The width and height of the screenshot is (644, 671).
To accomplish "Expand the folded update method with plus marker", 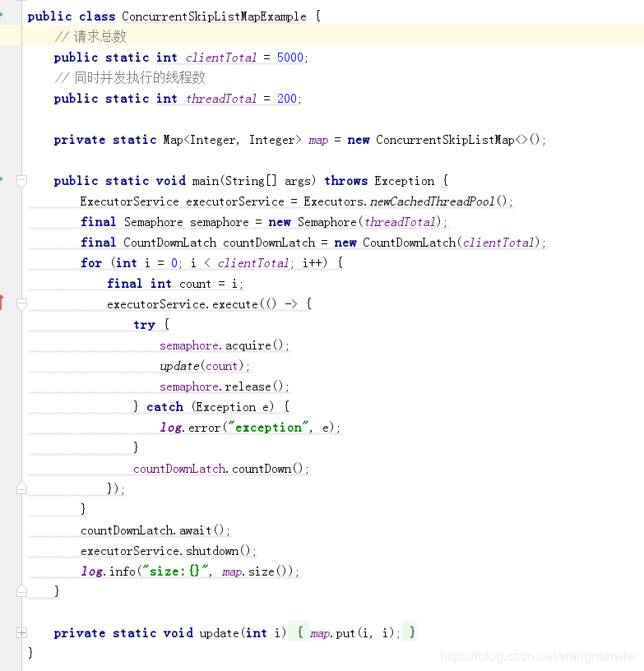I will click(22, 632).
